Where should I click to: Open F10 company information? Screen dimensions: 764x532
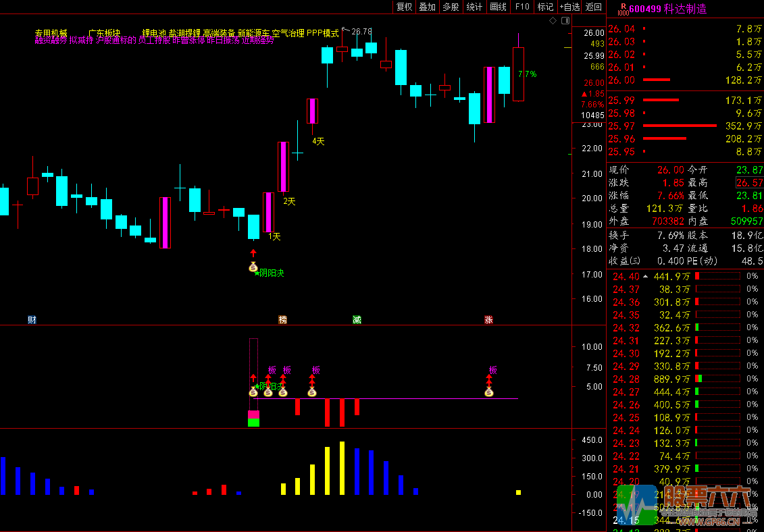coord(522,7)
